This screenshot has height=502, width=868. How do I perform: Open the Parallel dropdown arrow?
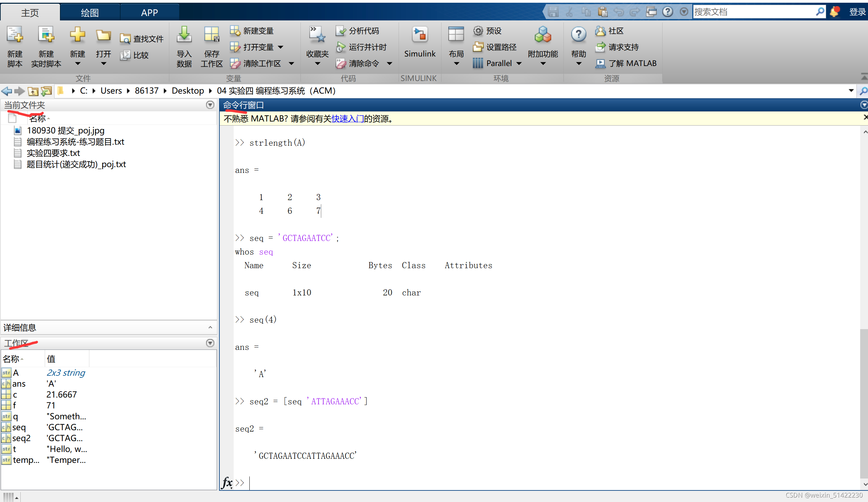[519, 63]
